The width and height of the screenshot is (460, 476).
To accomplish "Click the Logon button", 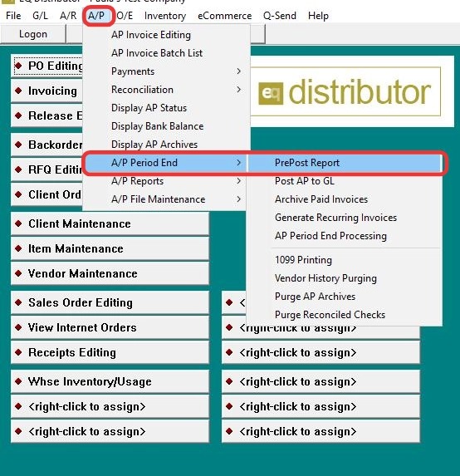I will tap(33, 34).
